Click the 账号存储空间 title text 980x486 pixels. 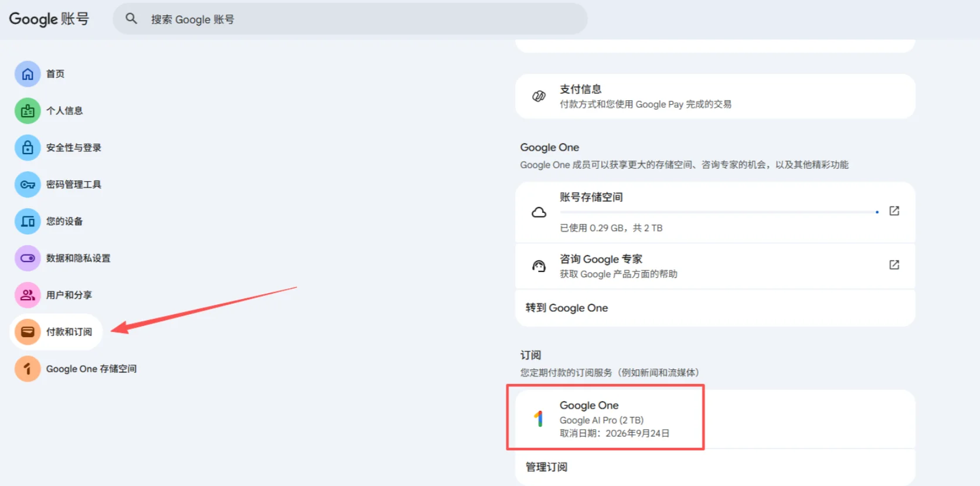(x=591, y=197)
